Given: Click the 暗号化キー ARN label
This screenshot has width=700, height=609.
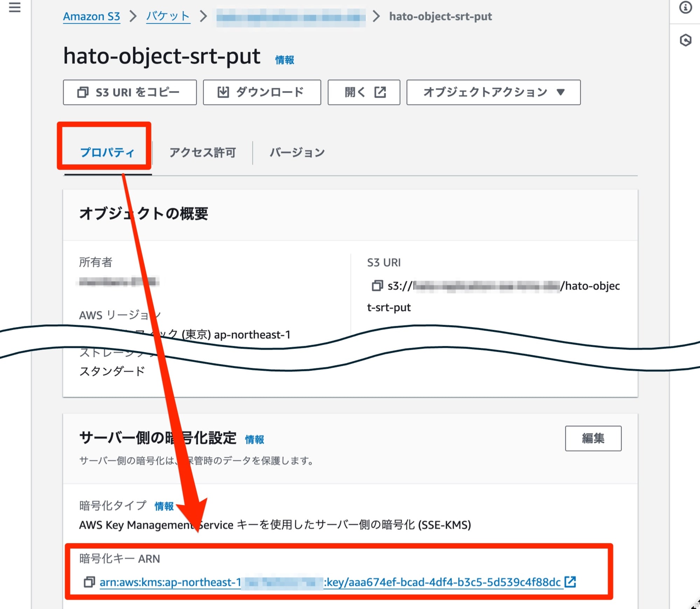Looking at the screenshot, I should [119, 559].
